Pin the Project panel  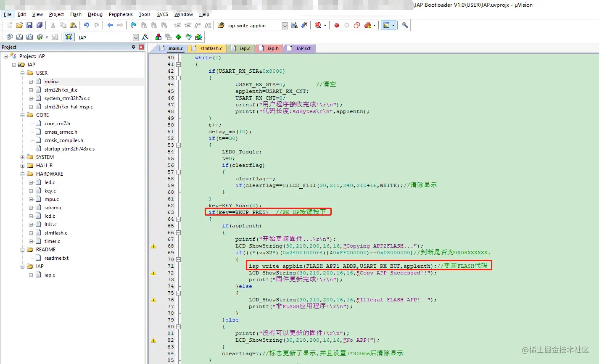pyautogui.click(x=134, y=47)
